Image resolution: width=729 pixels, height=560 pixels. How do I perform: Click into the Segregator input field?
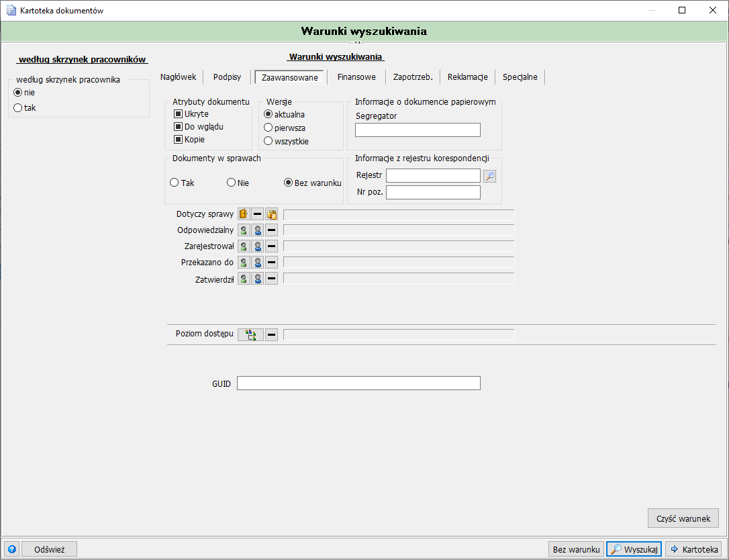(x=418, y=130)
